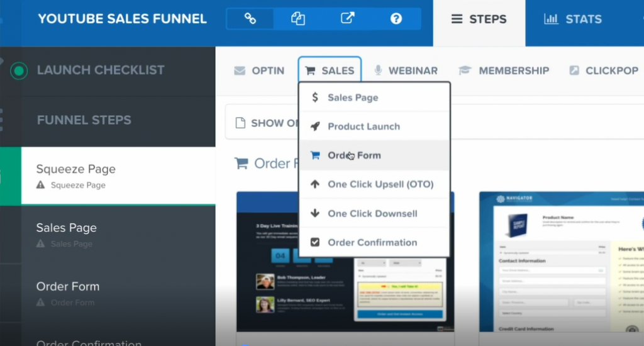The height and width of the screenshot is (346, 644).
Task: Click the CLICKPOP tab popup icon
Action: click(574, 70)
